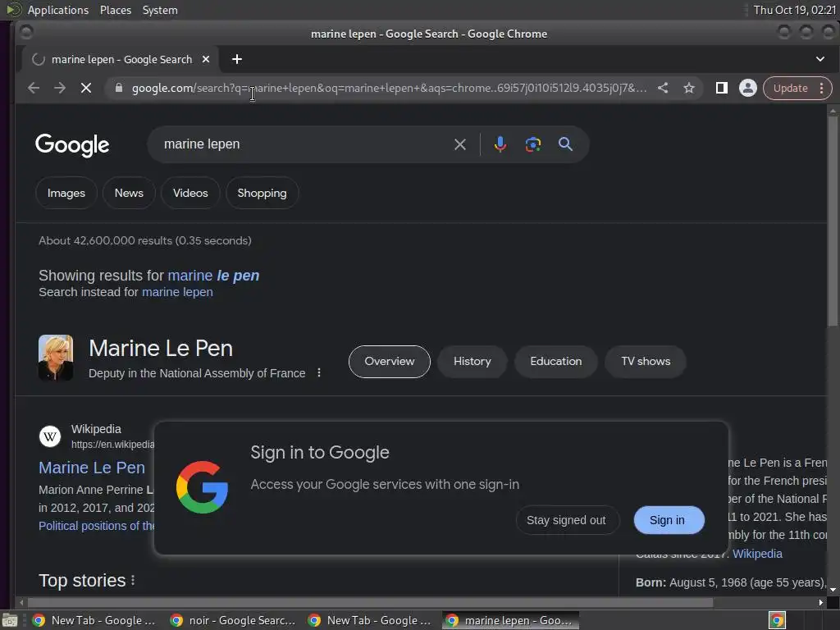Viewport: 840px width, 630px height.
Task: Open Chrome side panel icon
Action: [722, 88]
